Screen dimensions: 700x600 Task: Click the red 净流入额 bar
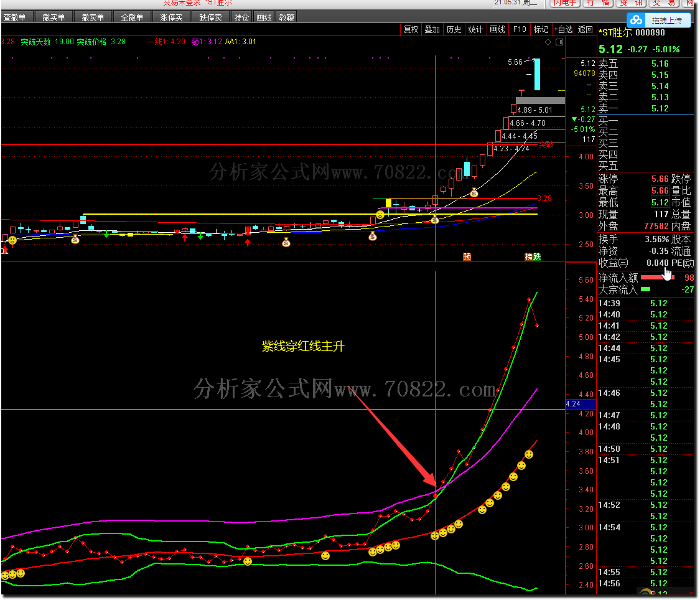(x=657, y=278)
